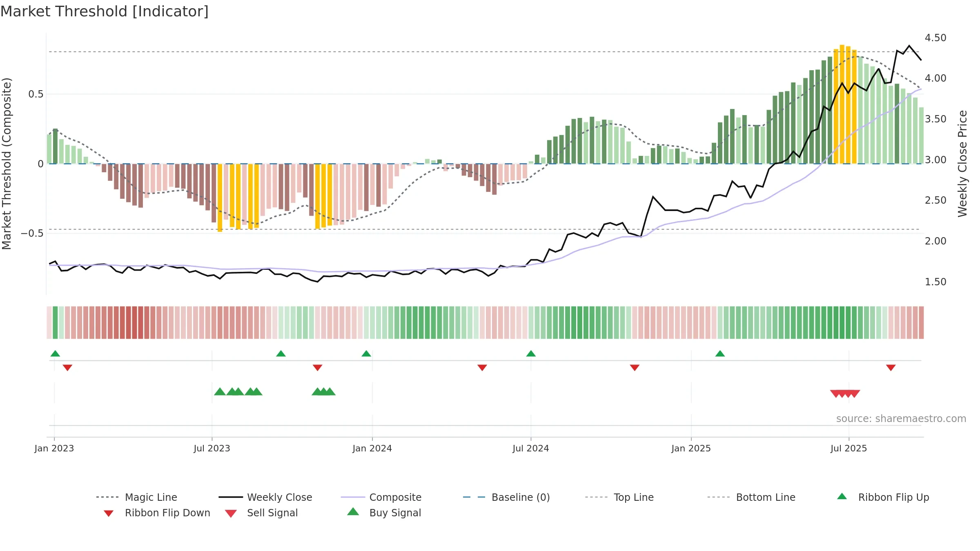Click the Weekly Close Price axis title

[x=962, y=164]
